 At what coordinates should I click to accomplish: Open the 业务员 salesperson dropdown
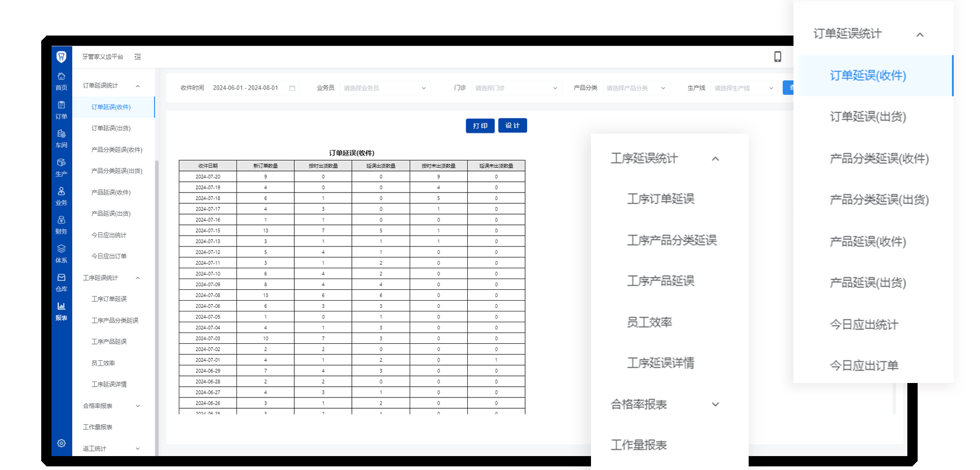pyautogui.click(x=384, y=88)
